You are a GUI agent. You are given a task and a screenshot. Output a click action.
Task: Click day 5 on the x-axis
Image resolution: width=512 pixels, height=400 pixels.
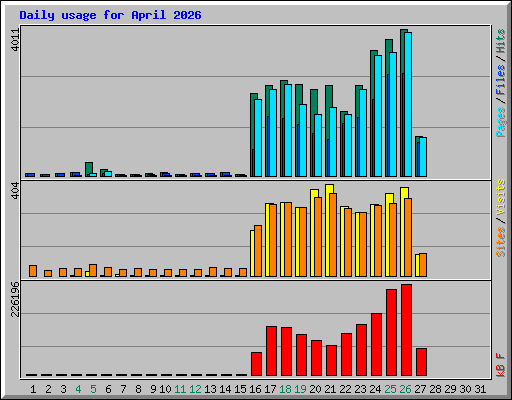point(93,389)
